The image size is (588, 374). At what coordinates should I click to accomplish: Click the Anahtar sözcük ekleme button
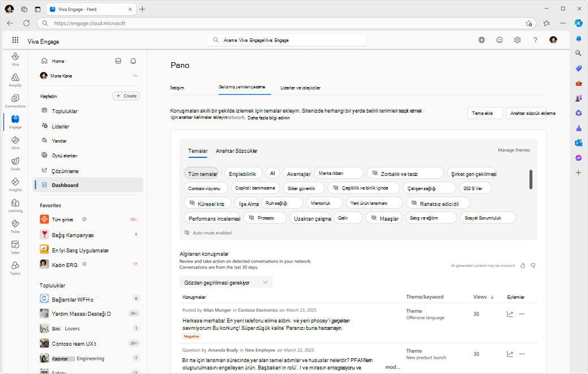[526, 113]
